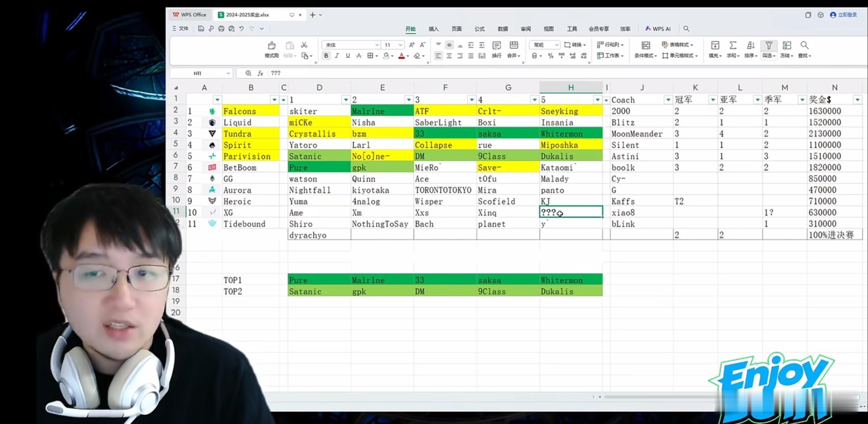Screen dimensions: 868x424
Task: Click the red font color swatch
Action: click(x=401, y=56)
